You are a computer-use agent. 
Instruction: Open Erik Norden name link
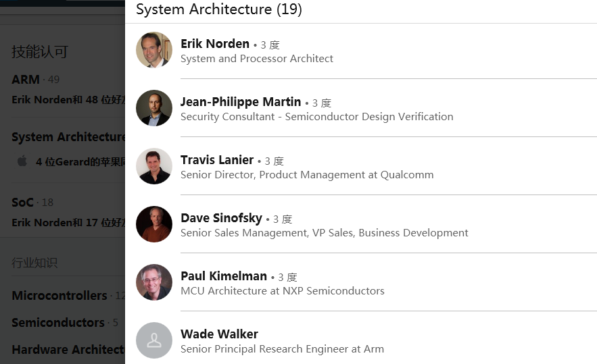215,44
